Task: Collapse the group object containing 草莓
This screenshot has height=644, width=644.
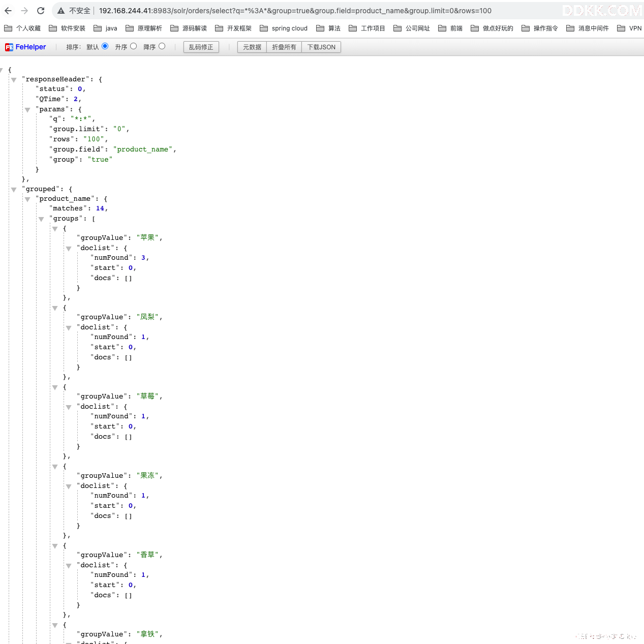Action: point(55,387)
